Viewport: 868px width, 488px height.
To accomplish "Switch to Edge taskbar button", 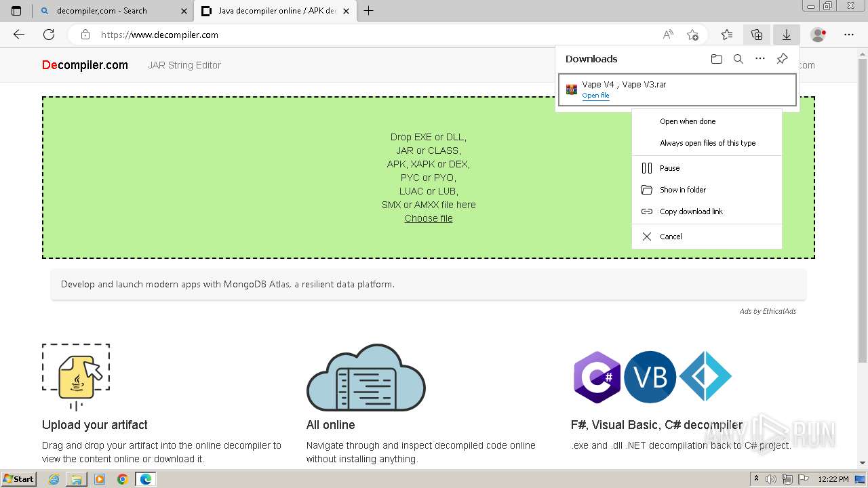I will point(146,479).
